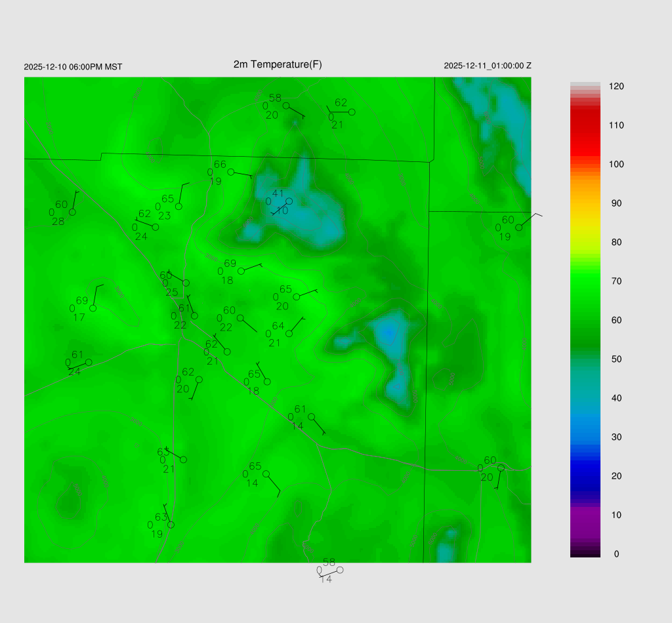Image resolution: width=672 pixels, height=623 pixels.
Task: Pick the 69 over 17 station marker
Action: point(93,308)
